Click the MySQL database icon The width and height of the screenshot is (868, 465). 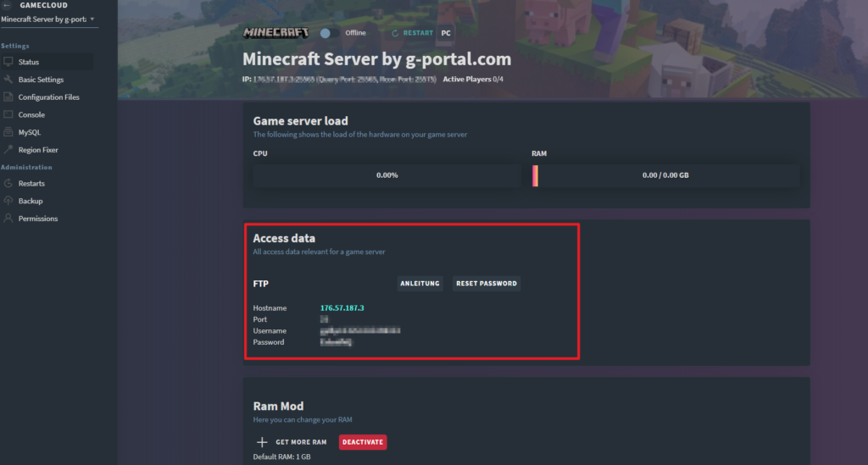click(x=8, y=132)
